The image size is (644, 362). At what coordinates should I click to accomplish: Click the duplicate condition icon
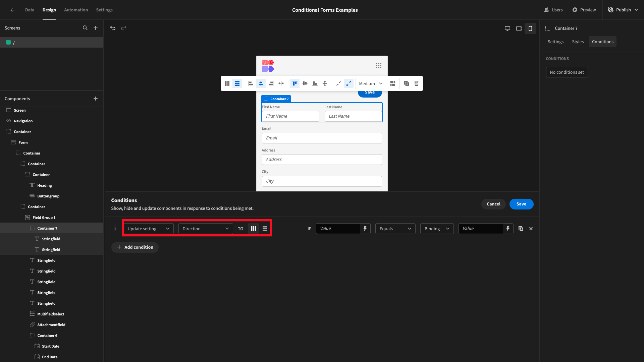point(521,229)
